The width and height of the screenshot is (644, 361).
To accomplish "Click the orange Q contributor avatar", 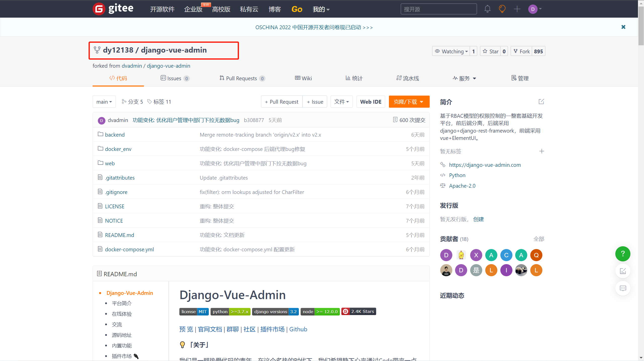I will point(536,255).
